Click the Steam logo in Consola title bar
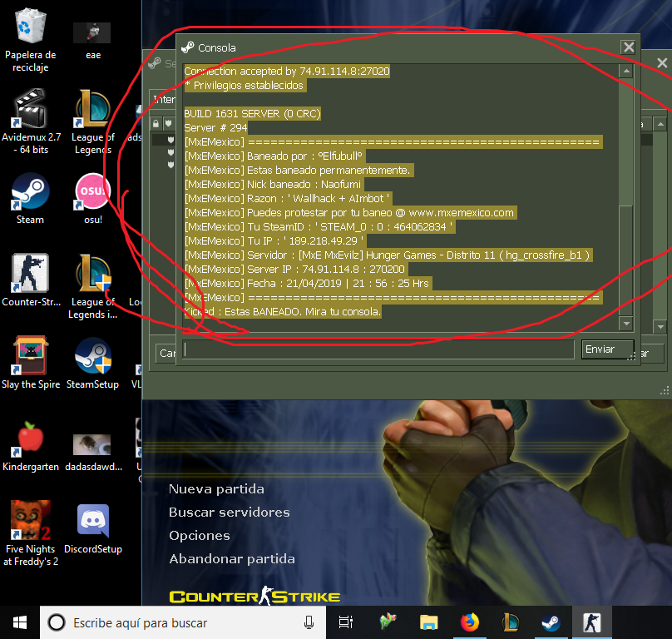Viewport: 672px width, 639px height. coord(188,47)
